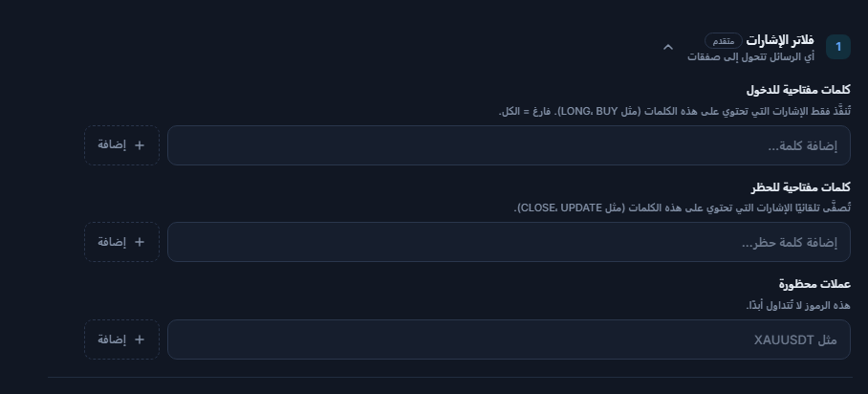Click the كلمات مفتاحية للدخول label
Screen dimensions: 868x394
point(798,89)
